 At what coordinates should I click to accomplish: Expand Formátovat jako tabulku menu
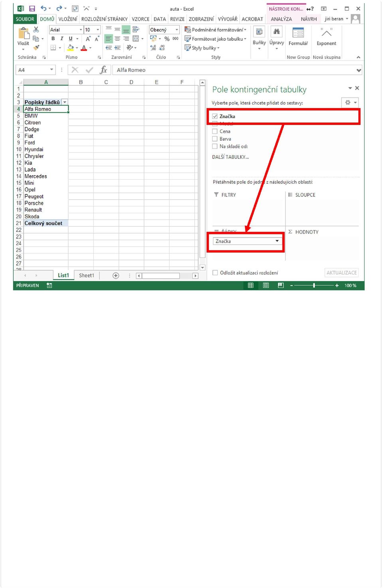tap(215, 39)
